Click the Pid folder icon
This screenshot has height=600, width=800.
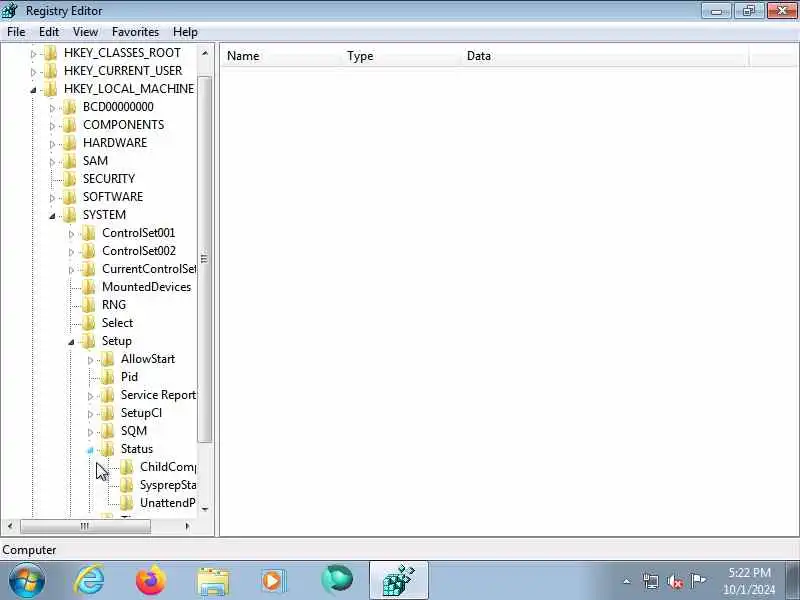107,377
